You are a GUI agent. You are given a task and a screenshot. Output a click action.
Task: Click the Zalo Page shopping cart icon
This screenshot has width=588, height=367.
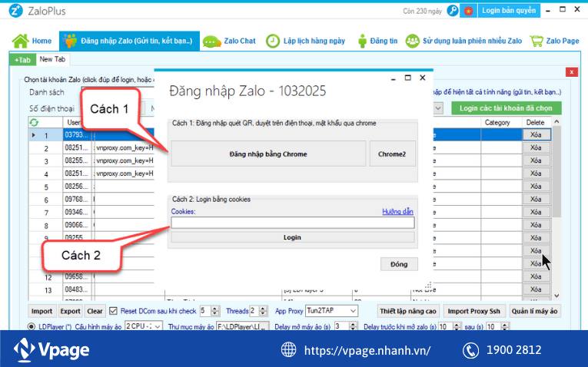(537, 41)
